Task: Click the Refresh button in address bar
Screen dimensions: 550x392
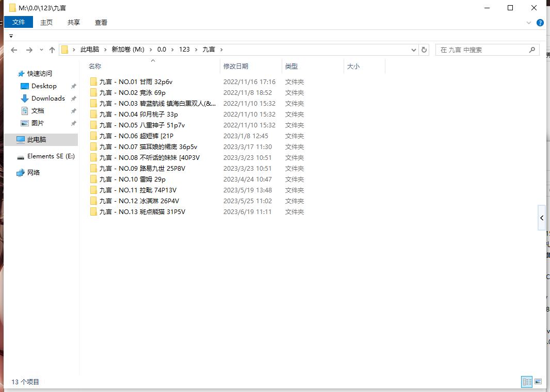Action: (x=424, y=50)
